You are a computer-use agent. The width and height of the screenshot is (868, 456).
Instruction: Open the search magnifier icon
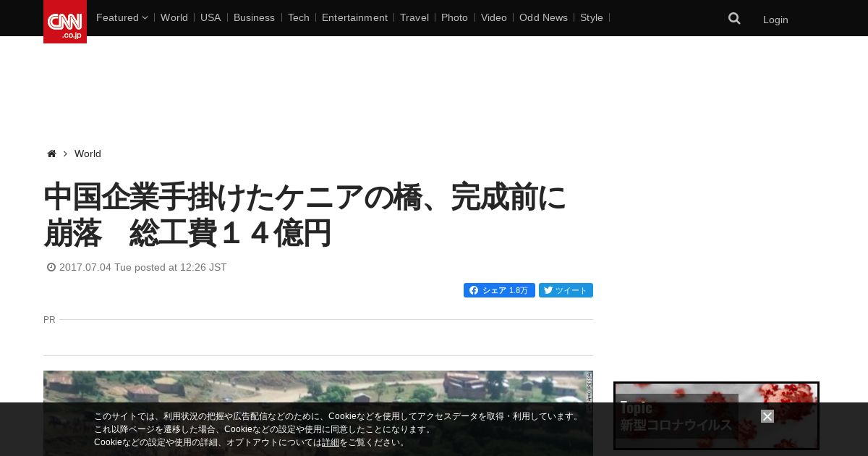pyautogui.click(x=734, y=19)
